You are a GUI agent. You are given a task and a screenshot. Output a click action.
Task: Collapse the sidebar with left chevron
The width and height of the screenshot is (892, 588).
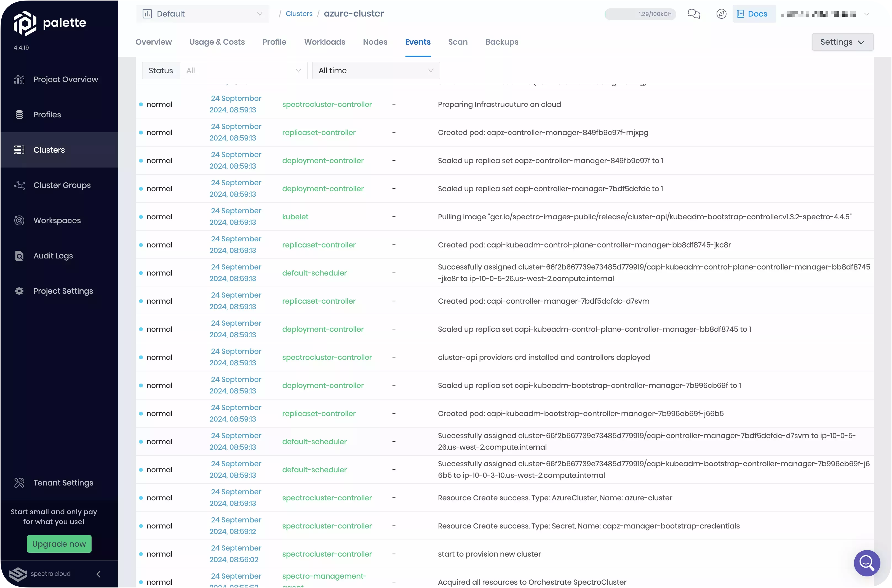tap(99, 574)
